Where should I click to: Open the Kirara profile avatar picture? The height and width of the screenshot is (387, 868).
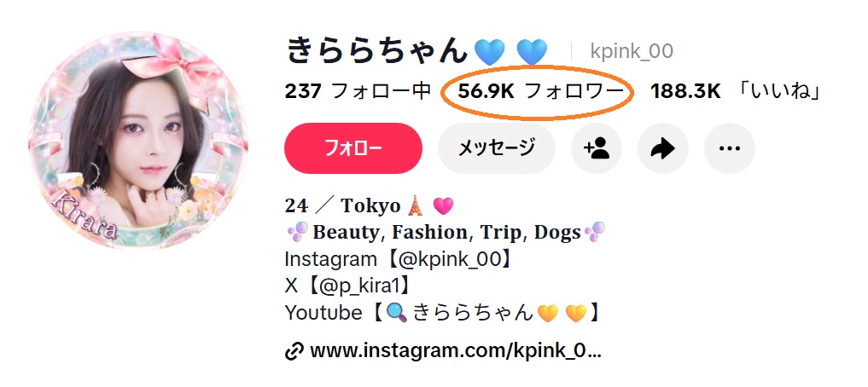(138, 141)
